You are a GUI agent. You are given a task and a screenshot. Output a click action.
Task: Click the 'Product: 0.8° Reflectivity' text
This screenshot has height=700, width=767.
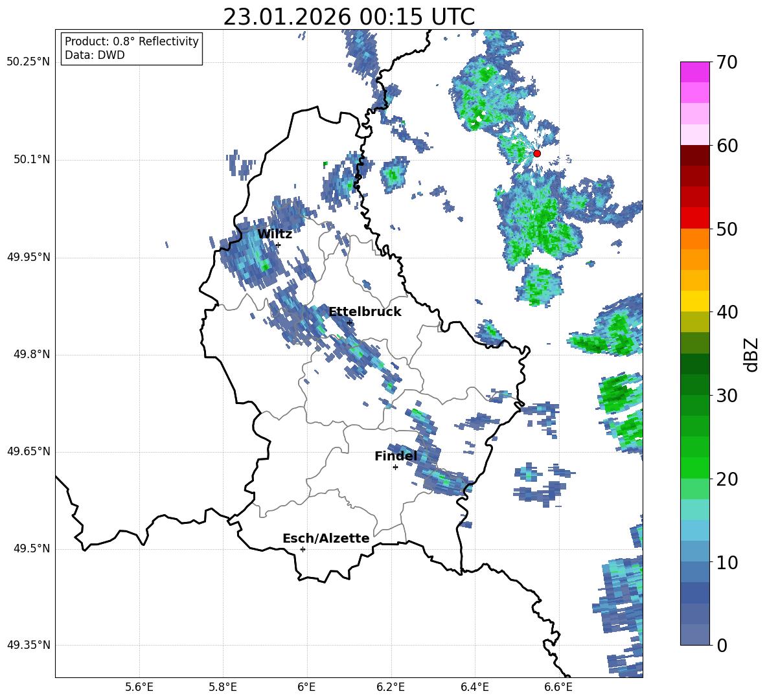[132, 41]
